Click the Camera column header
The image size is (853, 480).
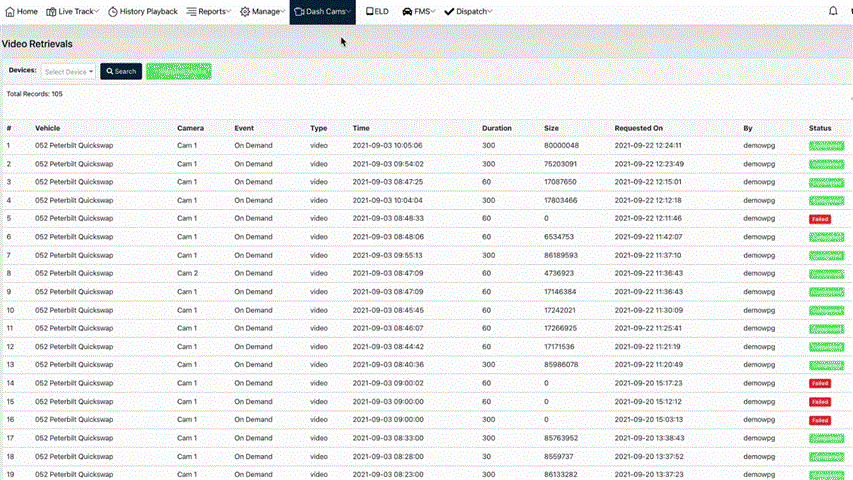click(x=190, y=128)
